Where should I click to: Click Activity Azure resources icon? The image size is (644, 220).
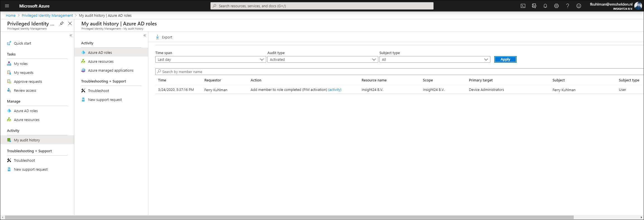83,61
